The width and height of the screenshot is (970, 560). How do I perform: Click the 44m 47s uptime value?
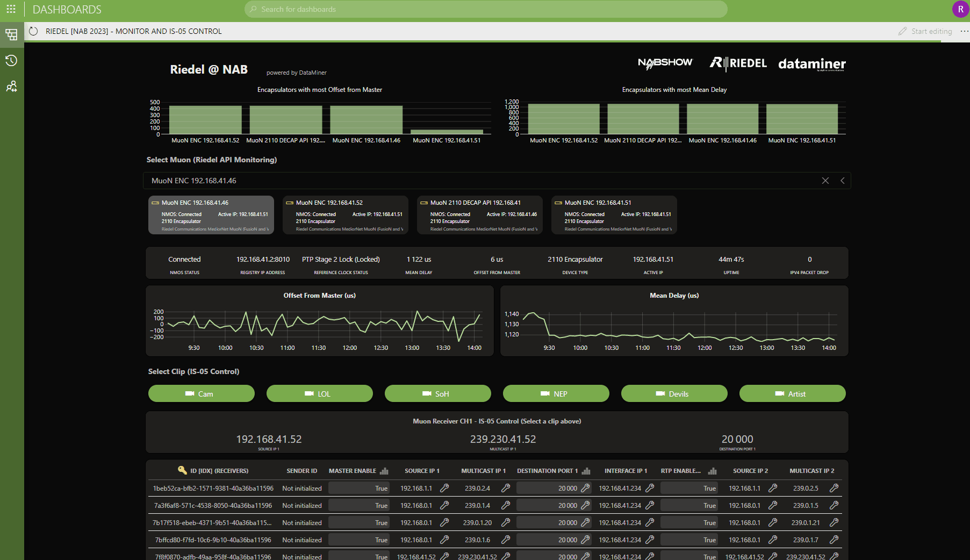tap(731, 259)
